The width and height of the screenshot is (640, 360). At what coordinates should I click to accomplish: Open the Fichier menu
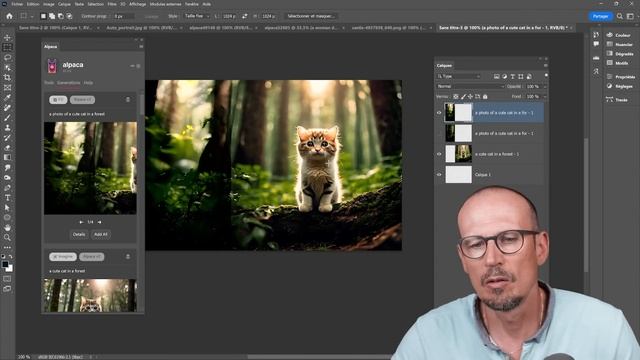click(17, 4)
